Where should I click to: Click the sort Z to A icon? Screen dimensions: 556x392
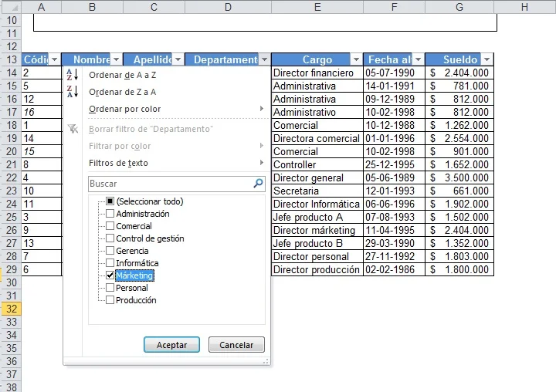pyautogui.click(x=73, y=92)
